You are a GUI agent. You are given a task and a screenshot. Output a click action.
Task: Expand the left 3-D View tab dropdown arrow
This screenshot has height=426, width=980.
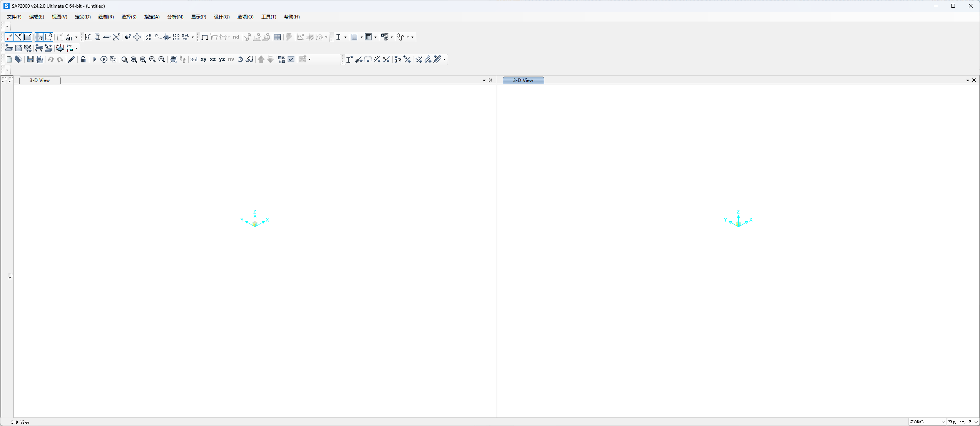point(484,80)
